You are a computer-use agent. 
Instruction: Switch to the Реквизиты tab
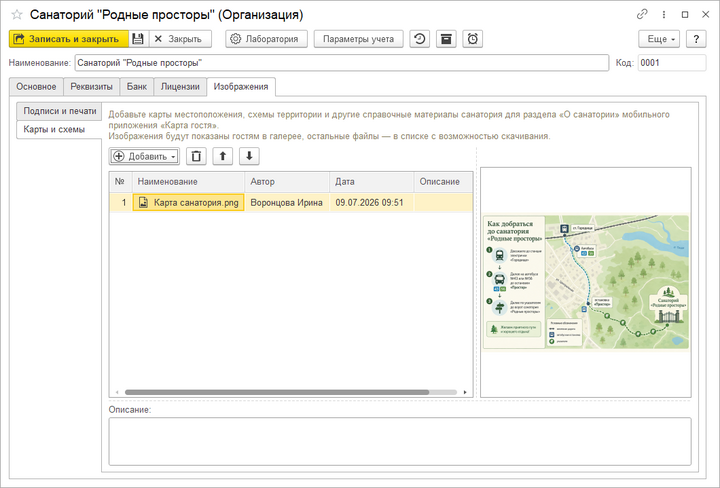91,87
